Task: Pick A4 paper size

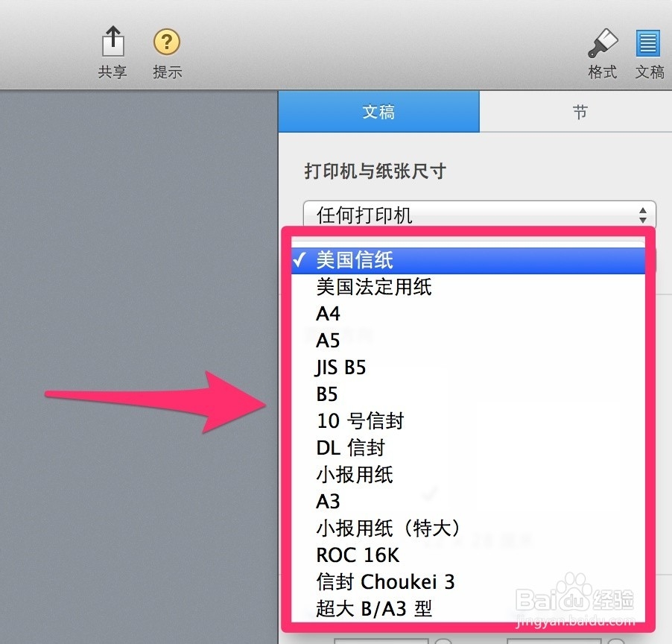Action: pos(468,314)
